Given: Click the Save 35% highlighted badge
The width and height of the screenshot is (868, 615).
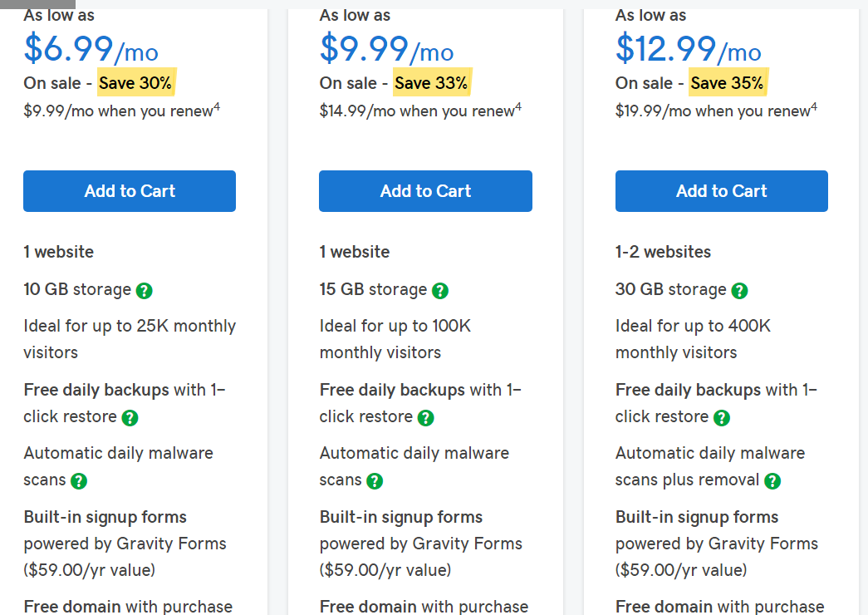Looking at the screenshot, I should 727,83.
